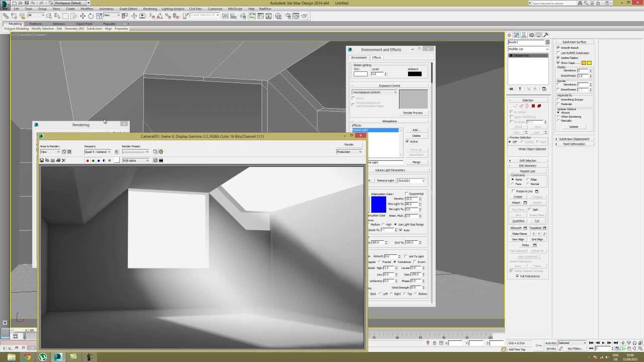Image resolution: width=644 pixels, height=362 pixels.
Task: Click white Tint color swatch
Action: click(x=361, y=74)
